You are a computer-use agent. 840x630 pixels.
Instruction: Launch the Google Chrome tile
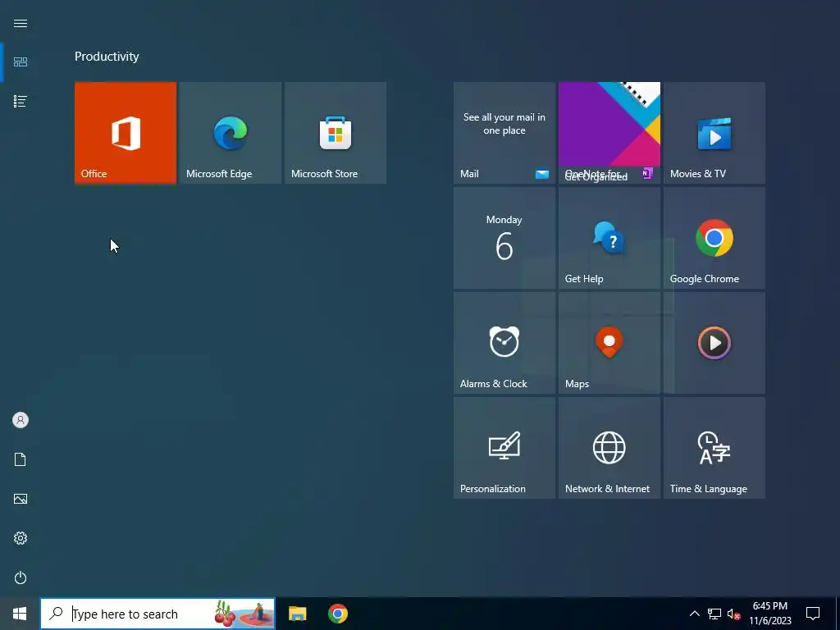pyautogui.click(x=714, y=238)
